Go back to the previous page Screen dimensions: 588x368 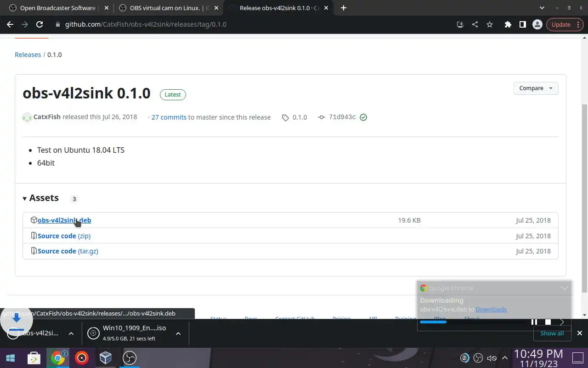(10, 24)
